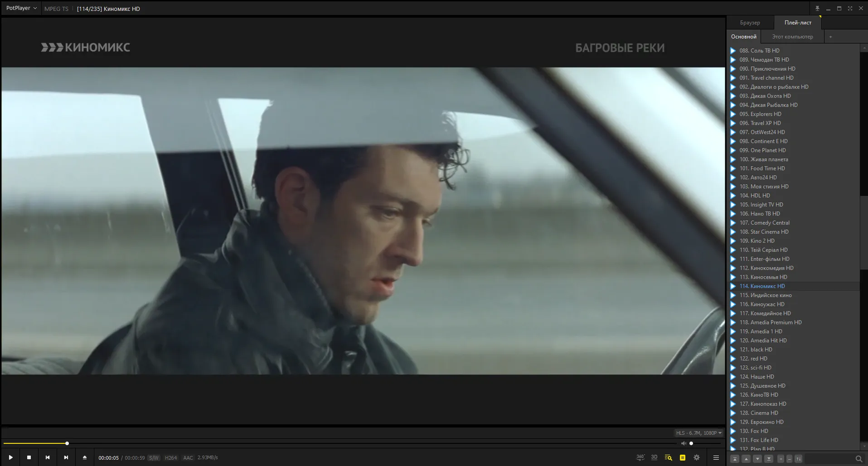Click the playlist search magnifier icon
The image size is (868, 466).
pos(858,459)
